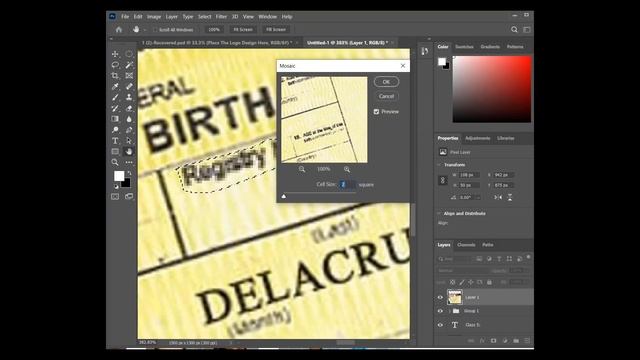Select the Frame tool

129,76
